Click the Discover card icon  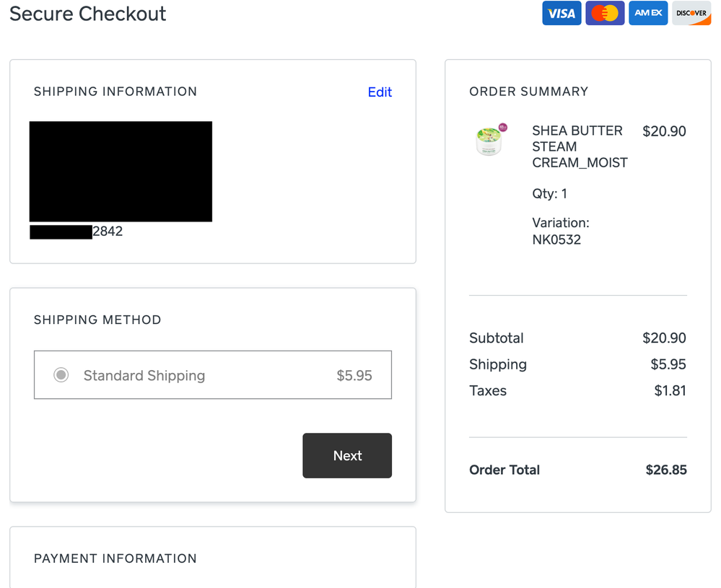[691, 14]
